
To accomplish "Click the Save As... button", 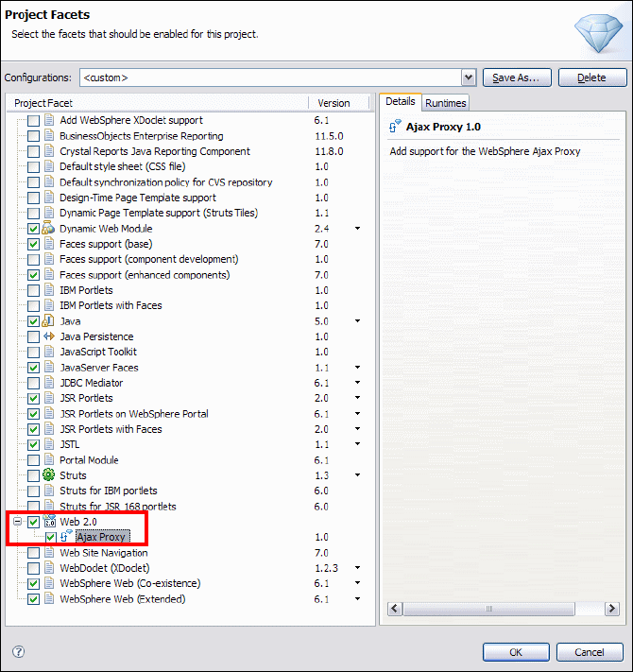I will click(517, 78).
